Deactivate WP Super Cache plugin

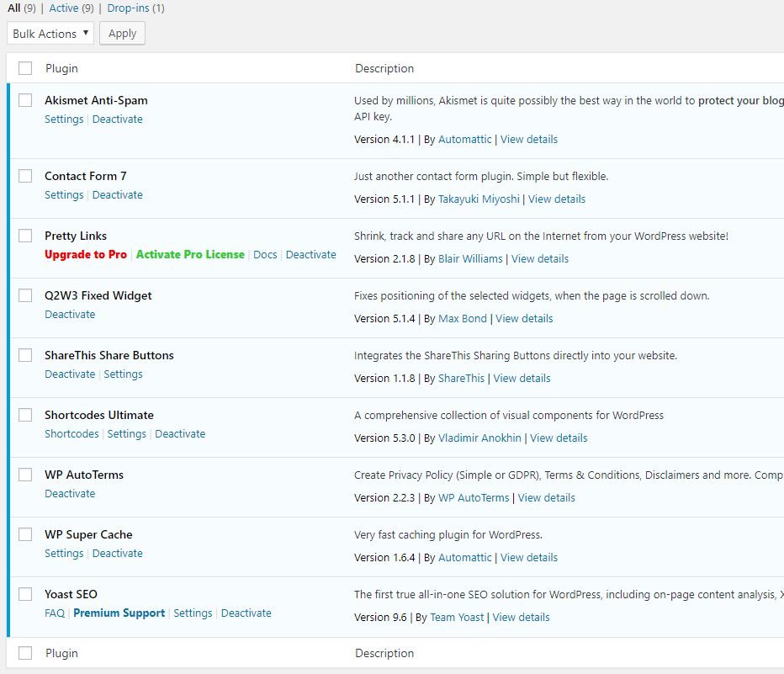pyautogui.click(x=118, y=554)
